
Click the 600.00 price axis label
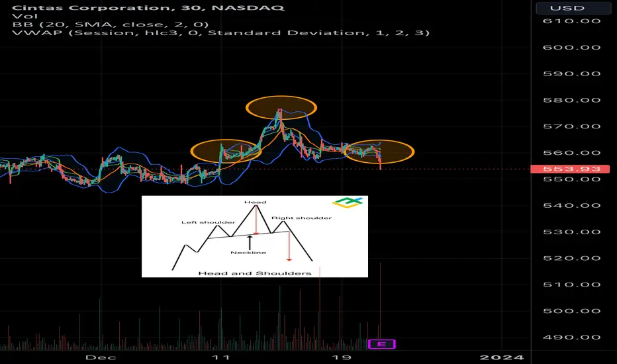(571, 47)
